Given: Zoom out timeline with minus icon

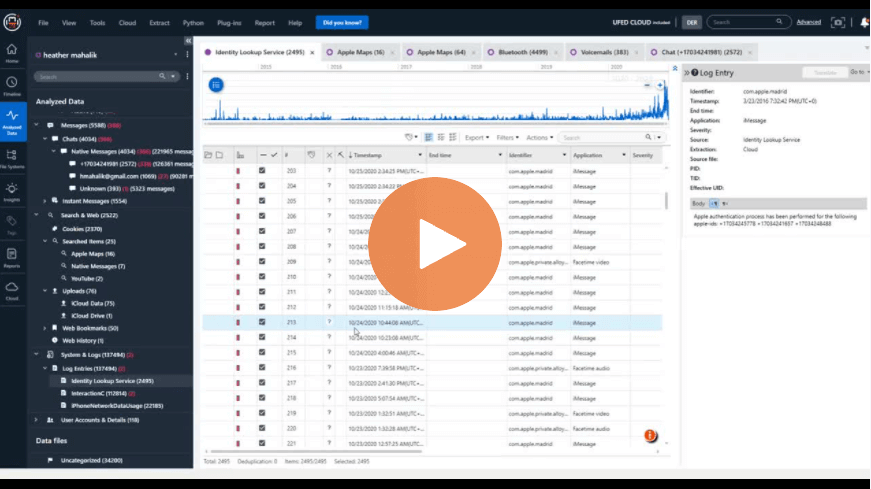Looking at the screenshot, I should [x=647, y=85].
